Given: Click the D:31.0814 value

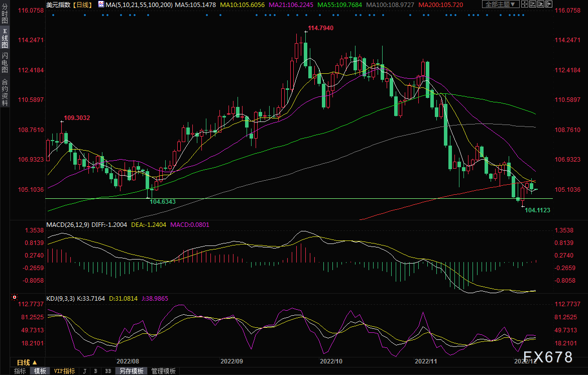Looking at the screenshot, I should tap(123, 299).
